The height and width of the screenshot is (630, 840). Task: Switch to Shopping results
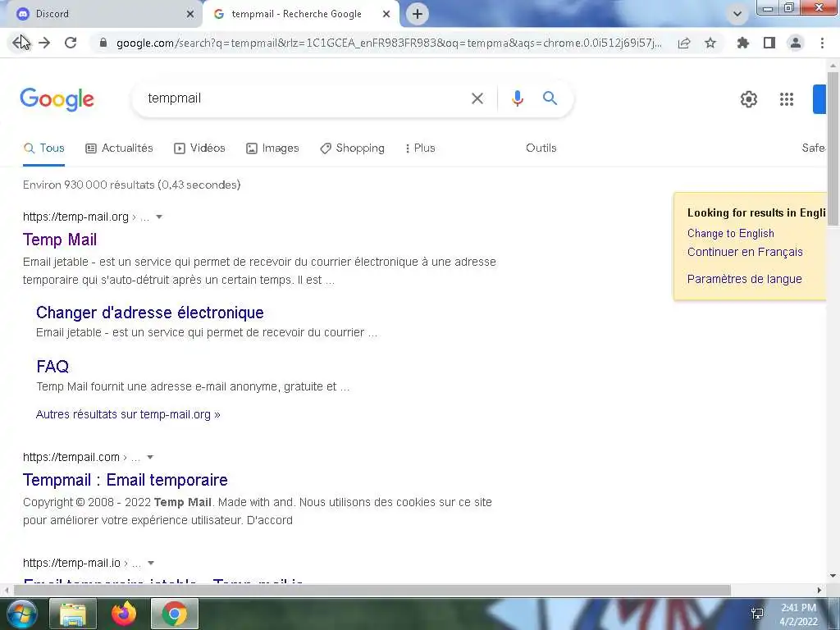(352, 148)
